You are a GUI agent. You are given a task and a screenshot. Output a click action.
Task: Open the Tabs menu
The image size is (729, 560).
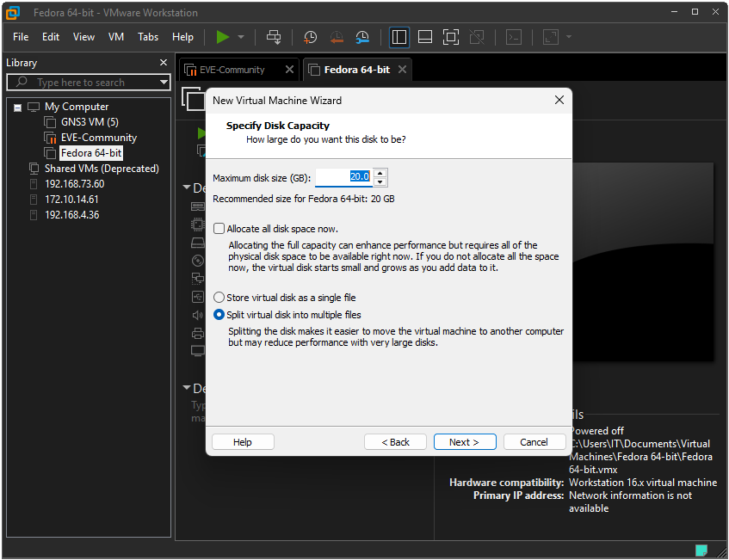pos(148,37)
